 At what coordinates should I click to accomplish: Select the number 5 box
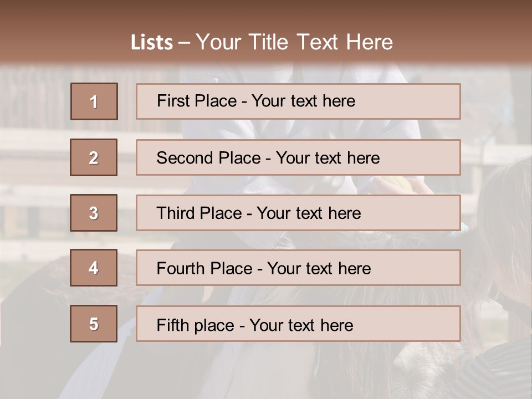[x=94, y=324]
